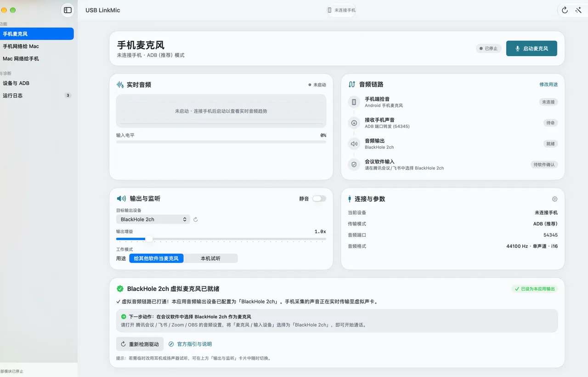Click the 44100 Hz · 单声道 · i16 value
The image size is (588, 377).
point(532,246)
